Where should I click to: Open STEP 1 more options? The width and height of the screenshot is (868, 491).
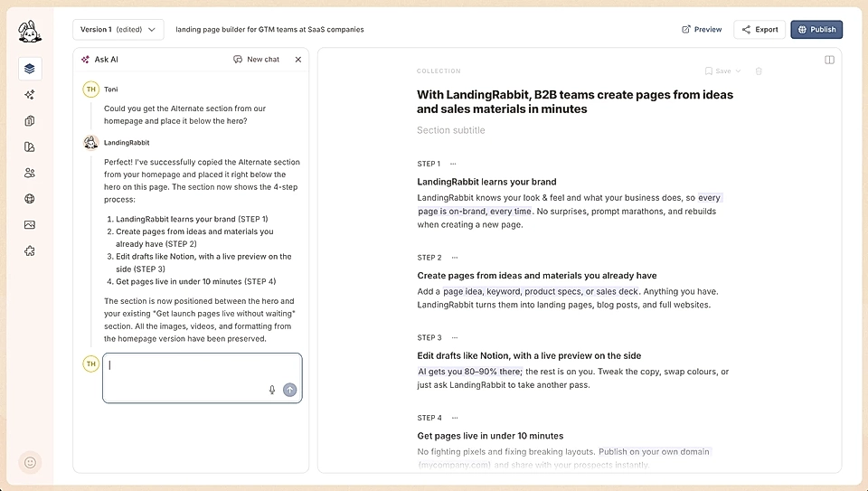click(x=453, y=164)
